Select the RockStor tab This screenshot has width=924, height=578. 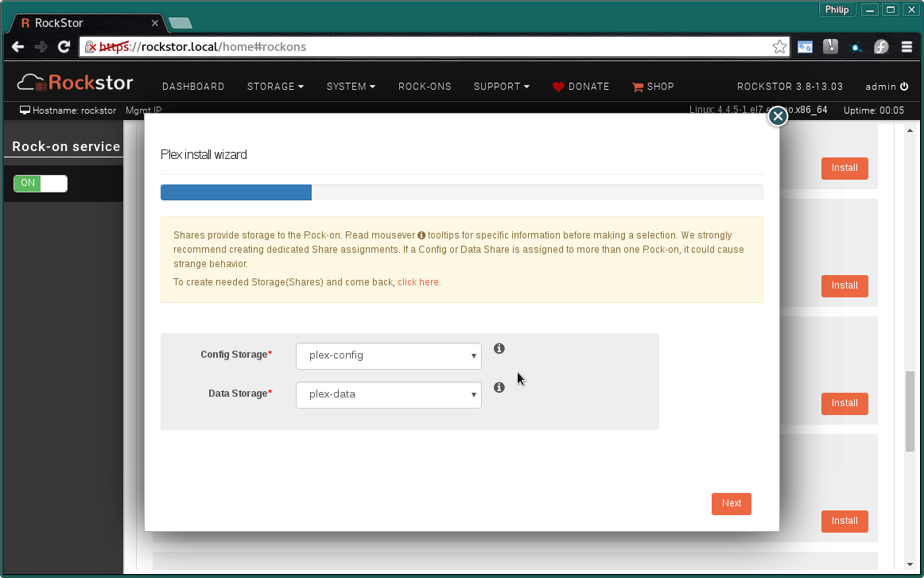coord(88,23)
